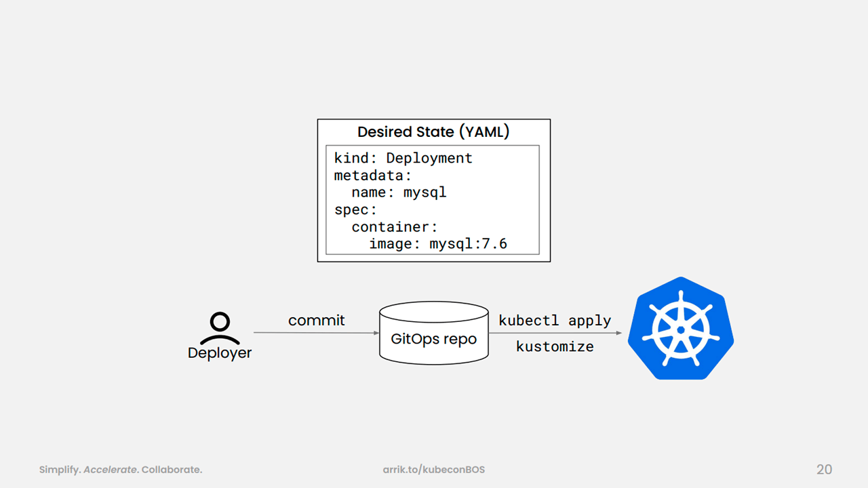Click the 'Desired State (YAML)' heading
Image resolution: width=868 pixels, height=488 pixels.
pos(433,132)
